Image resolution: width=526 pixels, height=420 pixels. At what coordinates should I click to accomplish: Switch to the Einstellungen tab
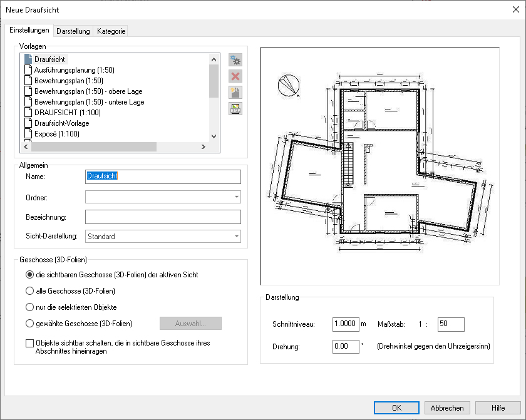(x=29, y=30)
